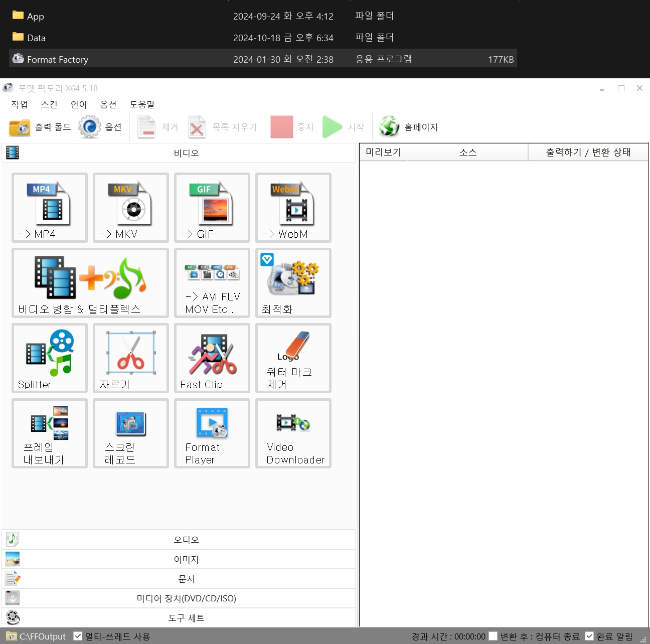Screen dimensions: 650x644
Task: Open the 출력 폴드 output folder
Action: coord(40,127)
